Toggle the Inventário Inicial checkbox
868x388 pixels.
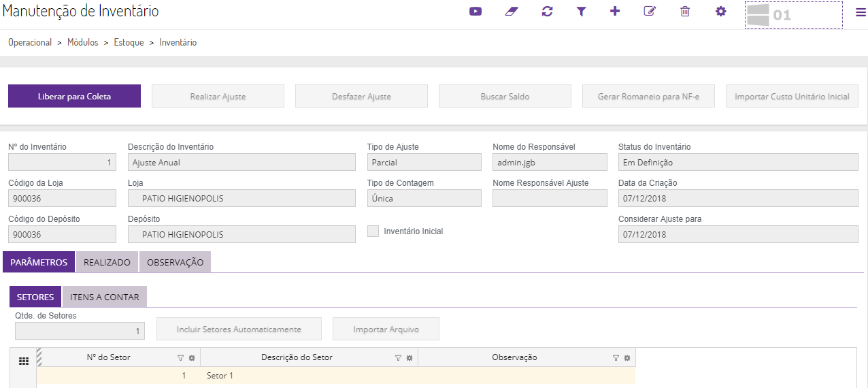[x=373, y=231]
